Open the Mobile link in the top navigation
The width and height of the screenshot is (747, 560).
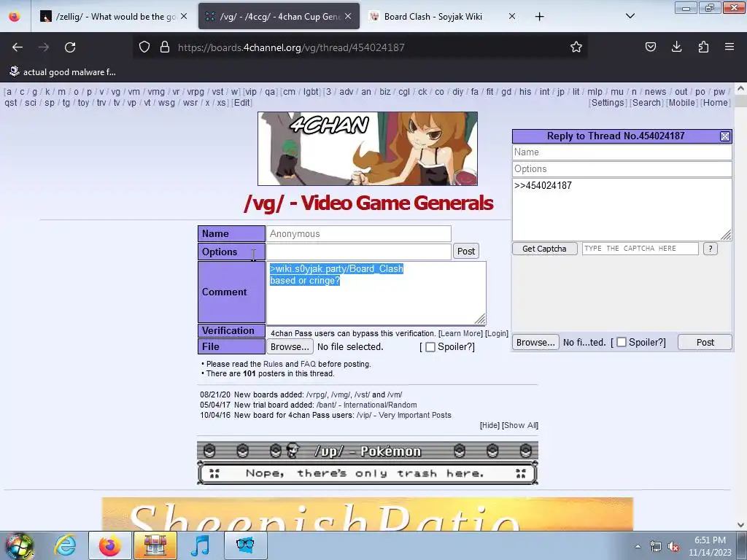click(x=682, y=103)
